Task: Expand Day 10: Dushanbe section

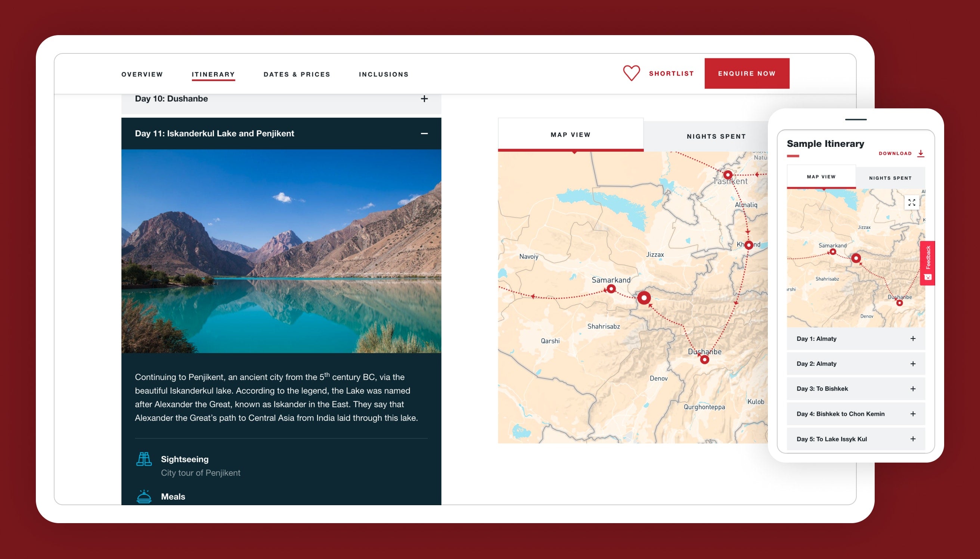Action: pos(424,99)
